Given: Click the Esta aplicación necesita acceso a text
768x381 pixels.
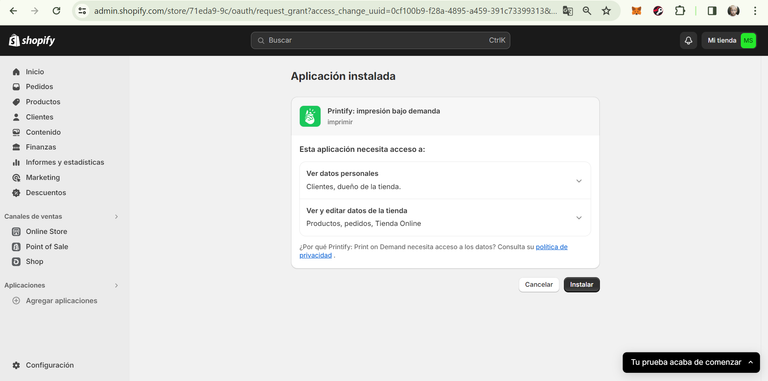Looking at the screenshot, I should pyautogui.click(x=362, y=149).
